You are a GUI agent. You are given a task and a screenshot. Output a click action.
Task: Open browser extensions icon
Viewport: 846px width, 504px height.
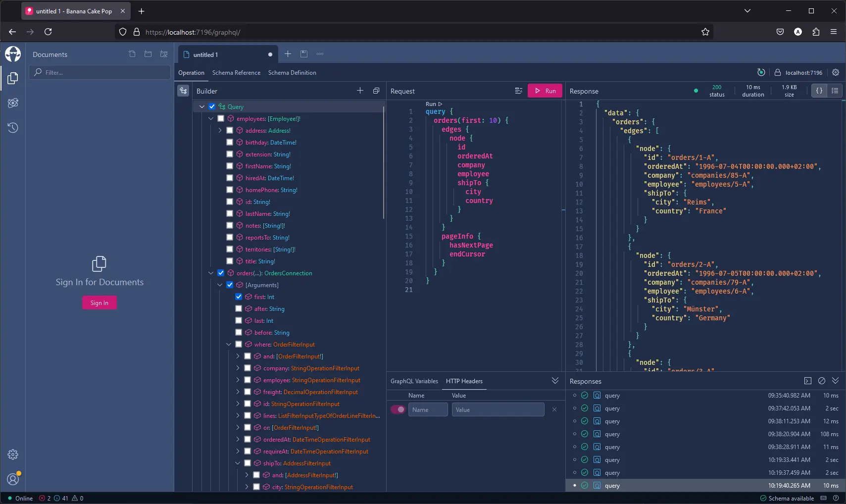click(816, 32)
